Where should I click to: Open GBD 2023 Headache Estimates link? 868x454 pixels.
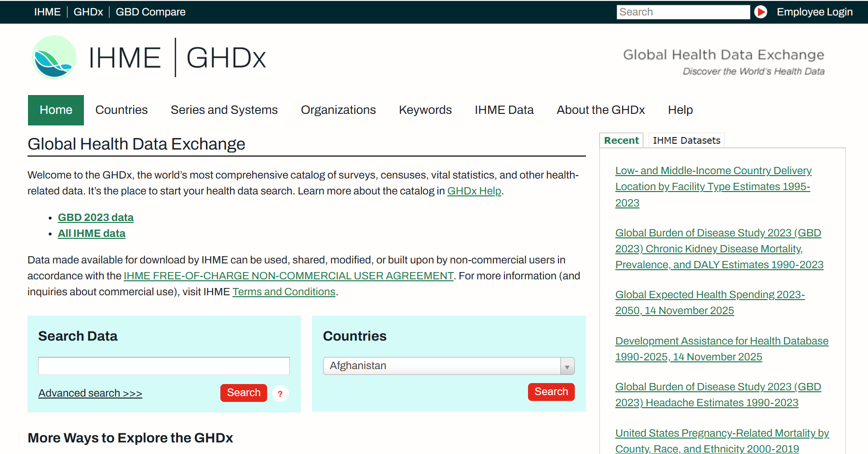tap(718, 395)
